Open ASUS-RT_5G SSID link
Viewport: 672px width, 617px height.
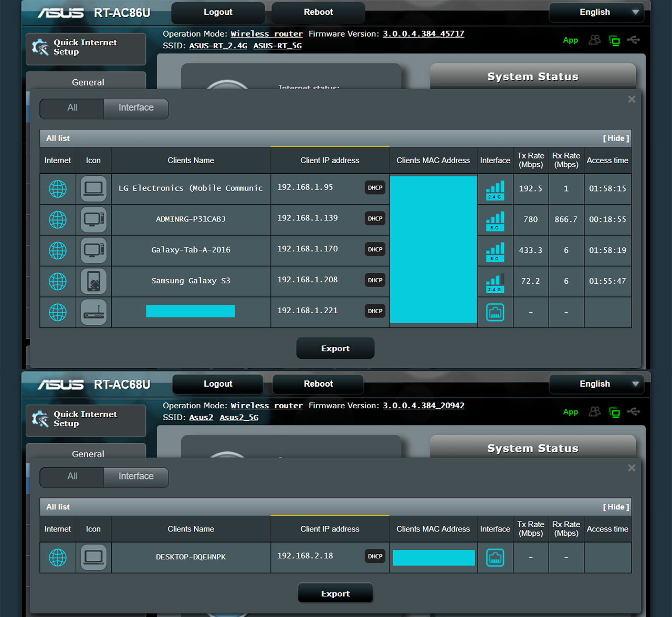pos(277,46)
